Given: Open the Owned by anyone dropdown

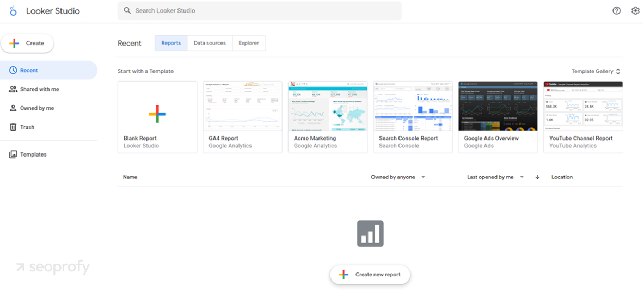Looking at the screenshot, I should pos(398,177).
